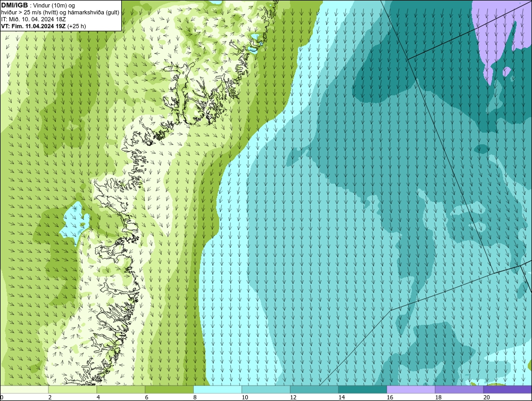Click the legend tick label '12'

[293, 397]
